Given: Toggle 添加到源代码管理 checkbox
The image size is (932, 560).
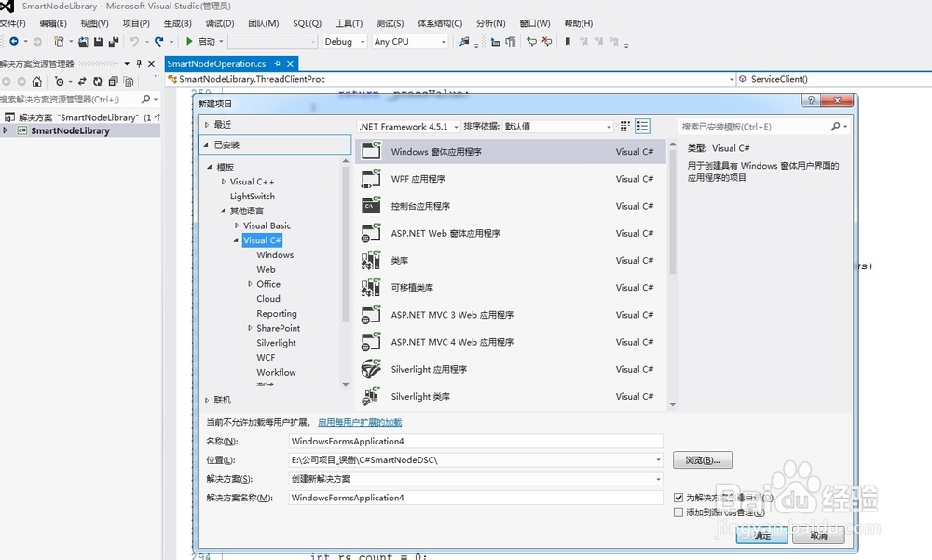Looking at the screenshot, I should [x=678, y=512].
